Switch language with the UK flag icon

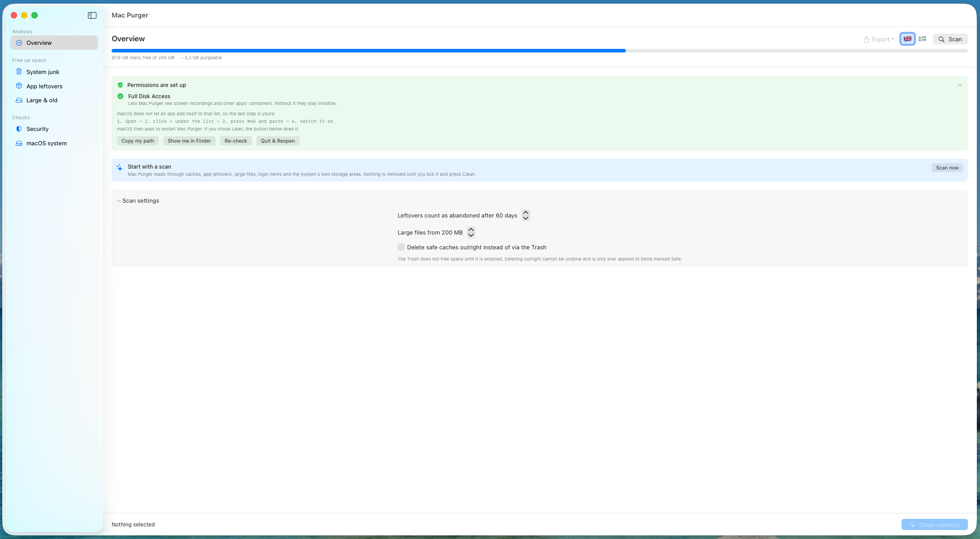coord(907,39)
